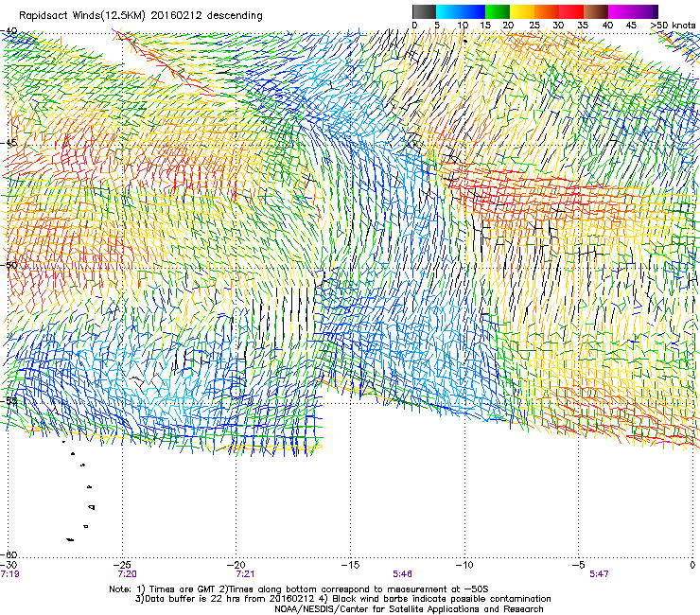Click the '25' legend scale label
The width and height of the screenshot is (700, 615).
click(x=534, y=26)
